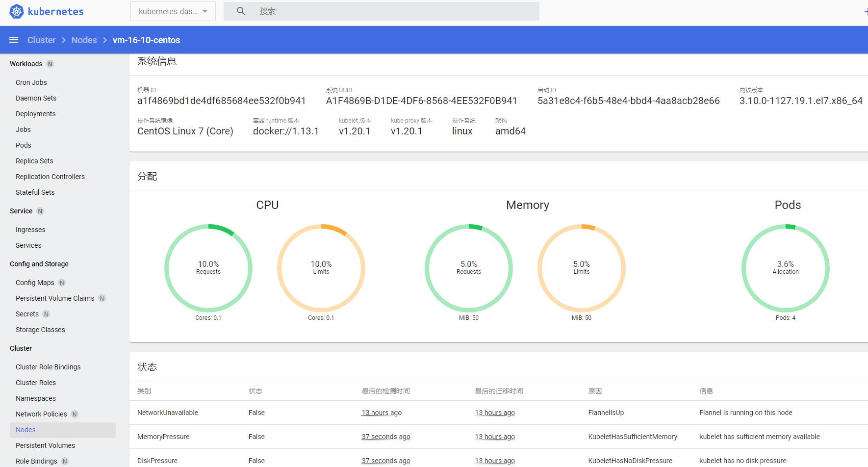Click the N badge next to Config Maps
This screenshot has height=467, width=868.
point(62,283)
